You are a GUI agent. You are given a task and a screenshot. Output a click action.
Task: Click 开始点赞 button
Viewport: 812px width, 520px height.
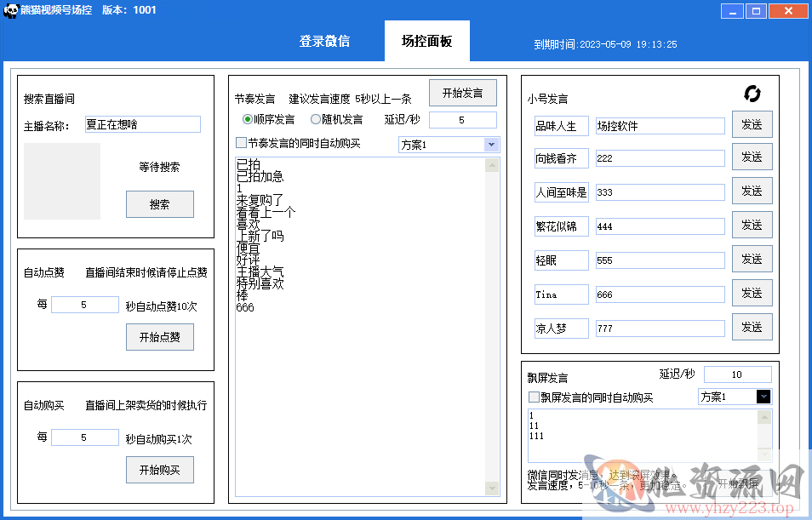[x=159, y=337]
